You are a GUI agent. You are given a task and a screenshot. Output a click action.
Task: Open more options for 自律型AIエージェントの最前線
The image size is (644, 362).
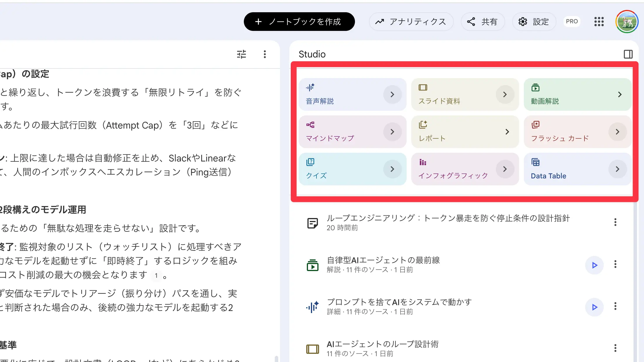615,264
